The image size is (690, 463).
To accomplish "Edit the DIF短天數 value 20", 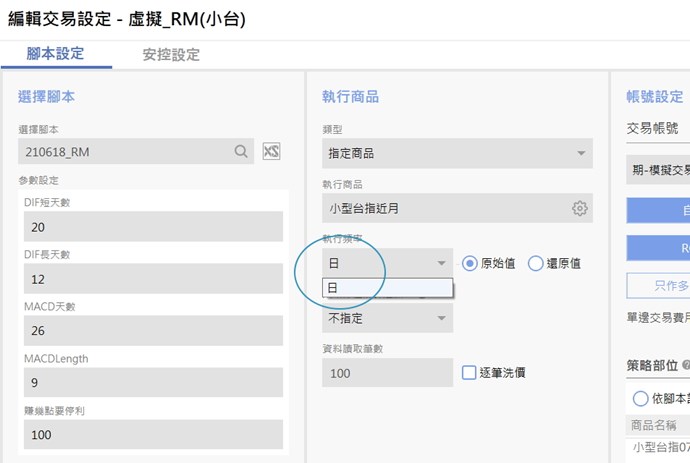I will pyautogui.click(x=153, y=227).
